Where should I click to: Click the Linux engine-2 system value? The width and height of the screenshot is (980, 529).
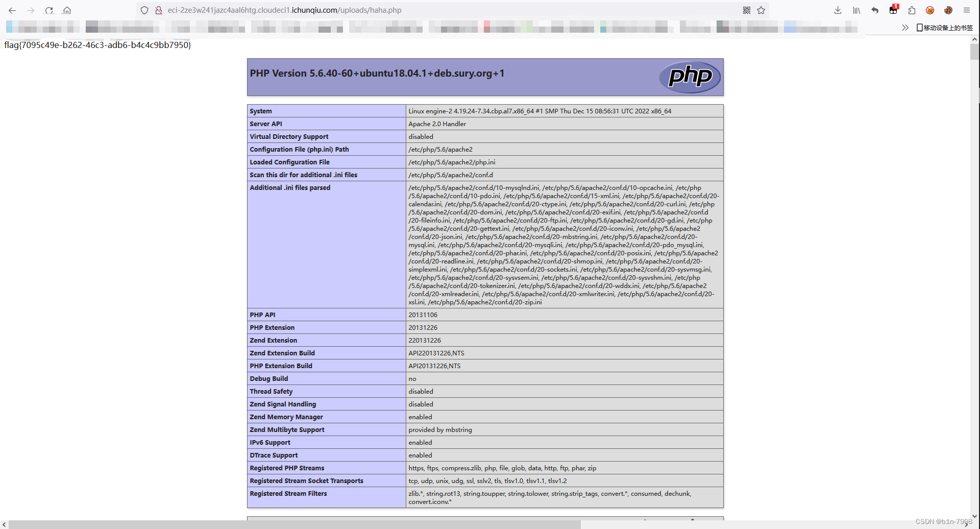(540, 111)
